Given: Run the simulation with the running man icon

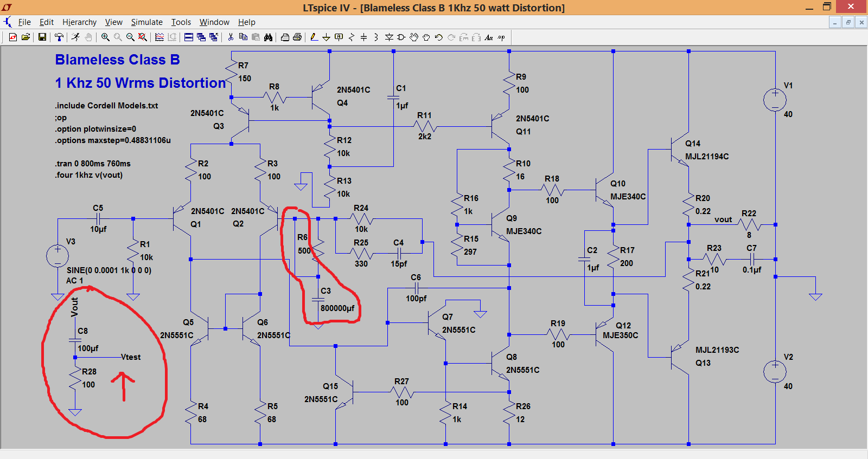Looking at the screenshot, I should click(x=75, y=37).
